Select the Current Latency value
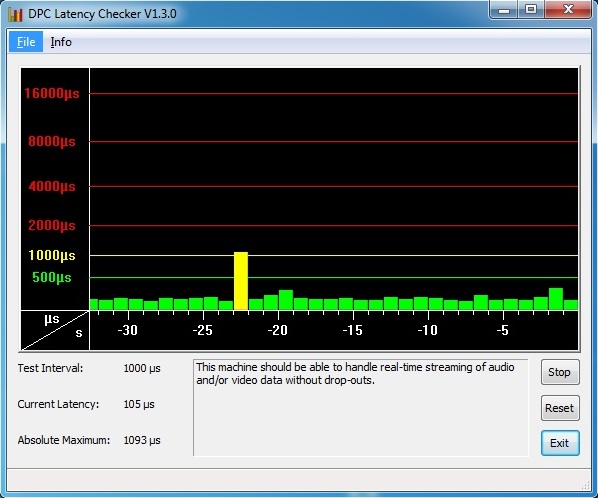The height and width of the screenshot is (498, 598). [x=139, y=404]
